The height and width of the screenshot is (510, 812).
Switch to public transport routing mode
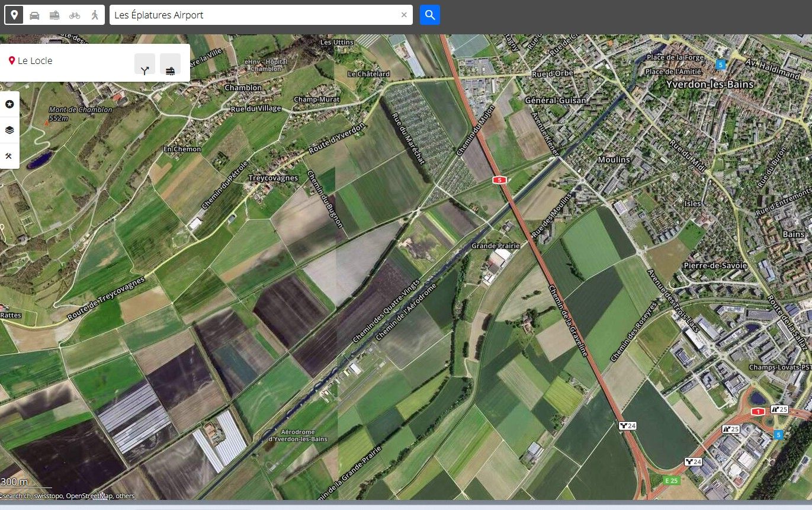click(54, 15)
